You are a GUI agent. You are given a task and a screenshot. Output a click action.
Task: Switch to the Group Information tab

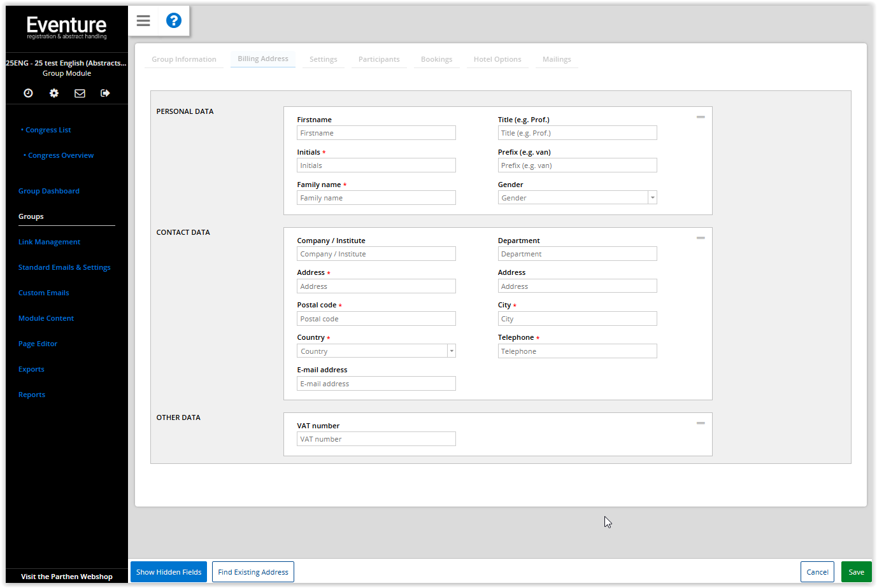click(184, 59)
